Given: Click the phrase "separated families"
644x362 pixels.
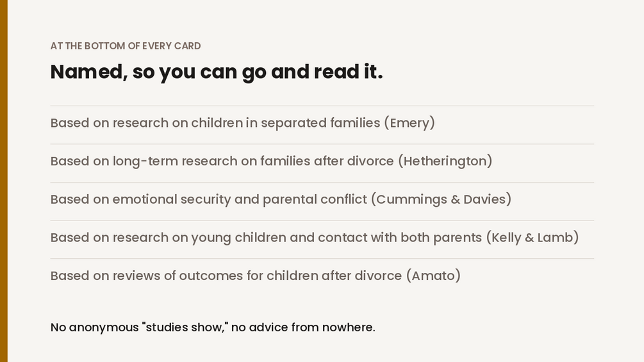Looking at the screenshot, I should click(320, 123).
